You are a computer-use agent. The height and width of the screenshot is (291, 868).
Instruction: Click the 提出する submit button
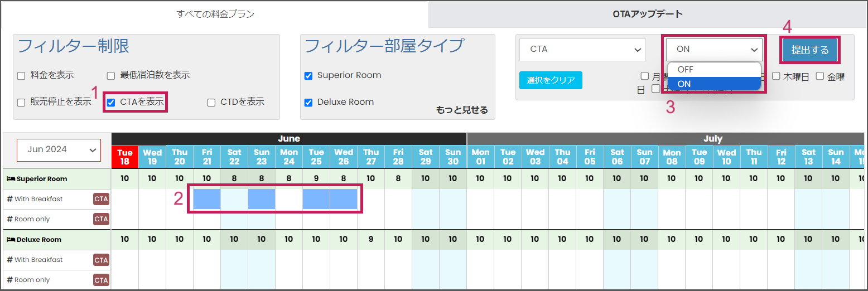click(x=810, y=50)
